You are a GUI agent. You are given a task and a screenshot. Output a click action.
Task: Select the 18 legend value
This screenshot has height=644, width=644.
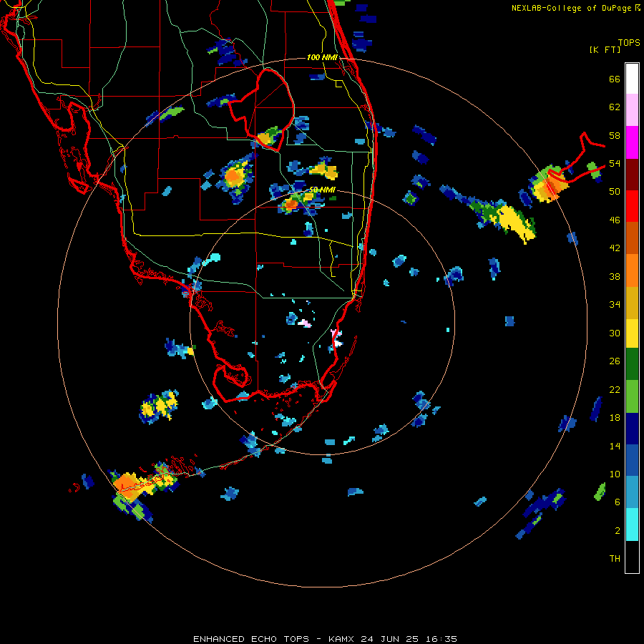[x=615, y=418]
